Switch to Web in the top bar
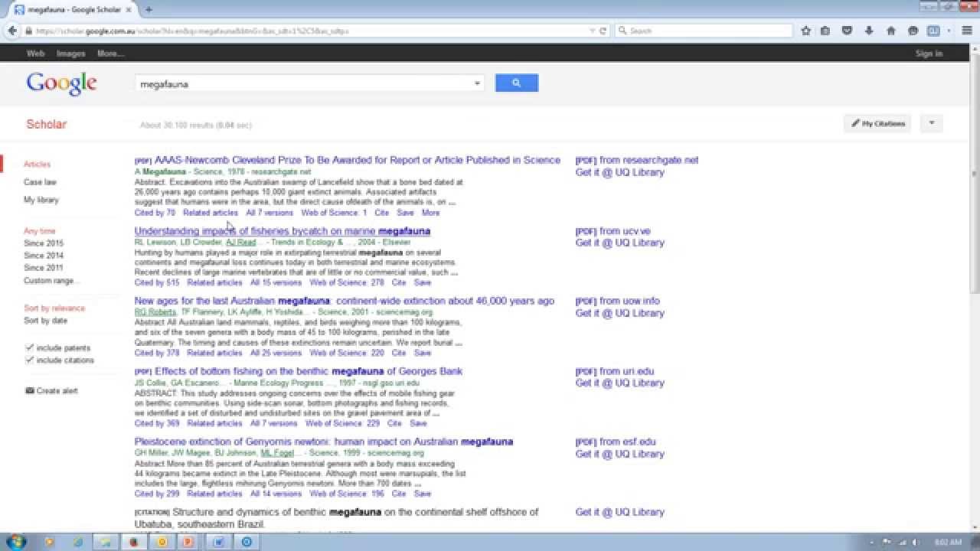Screen dimensions: 980x551 pos(35,54)
